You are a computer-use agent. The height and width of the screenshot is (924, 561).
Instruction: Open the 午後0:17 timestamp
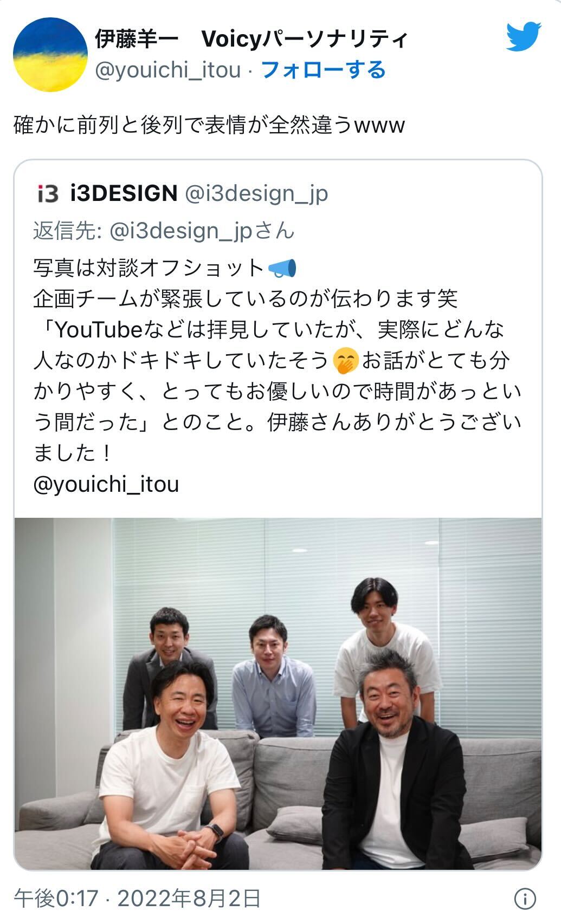(x=56, y=899)
